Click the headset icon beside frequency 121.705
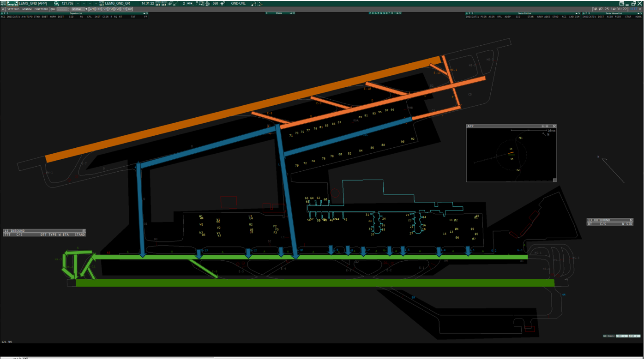Image resolution: width=644 pixels, height=361 pixels. pyautogui.click(x=56, y=3)
